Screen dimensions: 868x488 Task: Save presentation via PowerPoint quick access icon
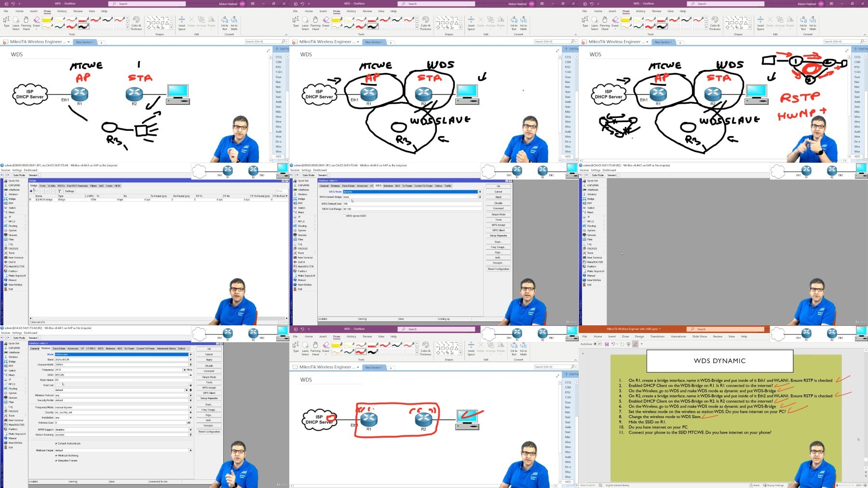click(x=607, y=344)
